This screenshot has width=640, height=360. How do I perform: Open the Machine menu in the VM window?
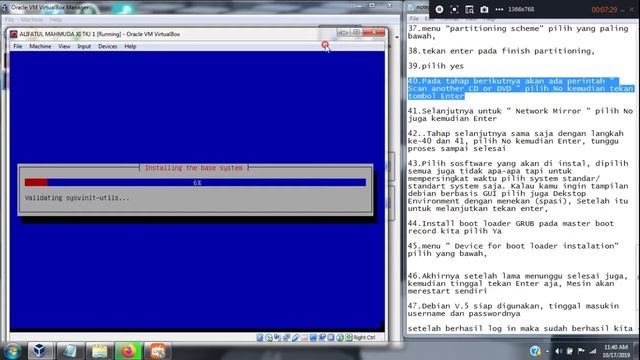coord(40,47)
